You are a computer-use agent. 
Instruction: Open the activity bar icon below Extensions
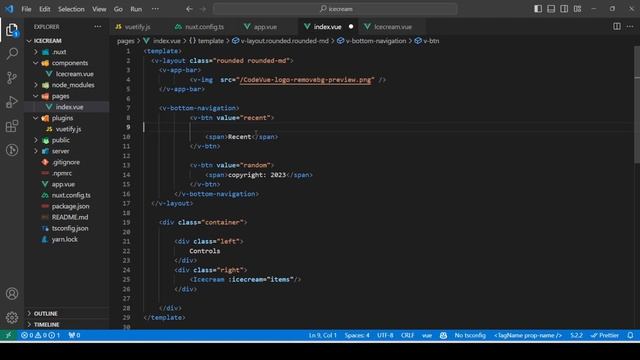(x=12, y=150)
